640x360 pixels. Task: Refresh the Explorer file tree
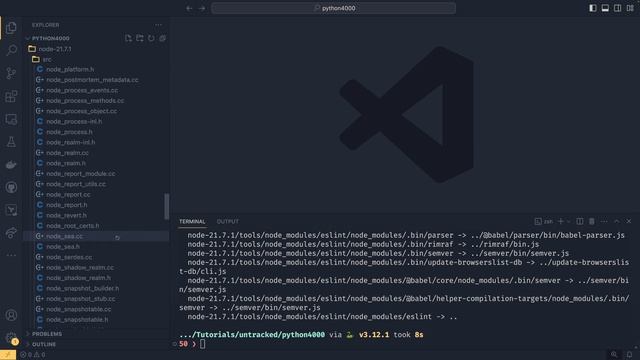(151, 38)
